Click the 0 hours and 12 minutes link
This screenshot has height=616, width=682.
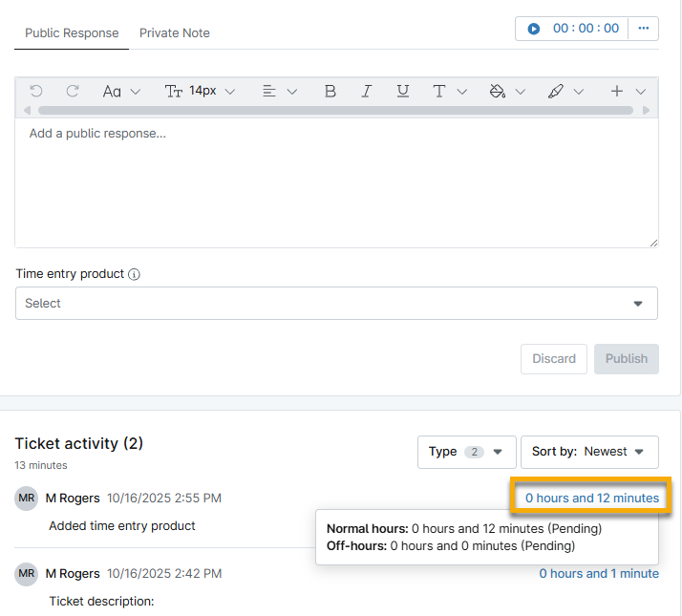click(591, 498)
